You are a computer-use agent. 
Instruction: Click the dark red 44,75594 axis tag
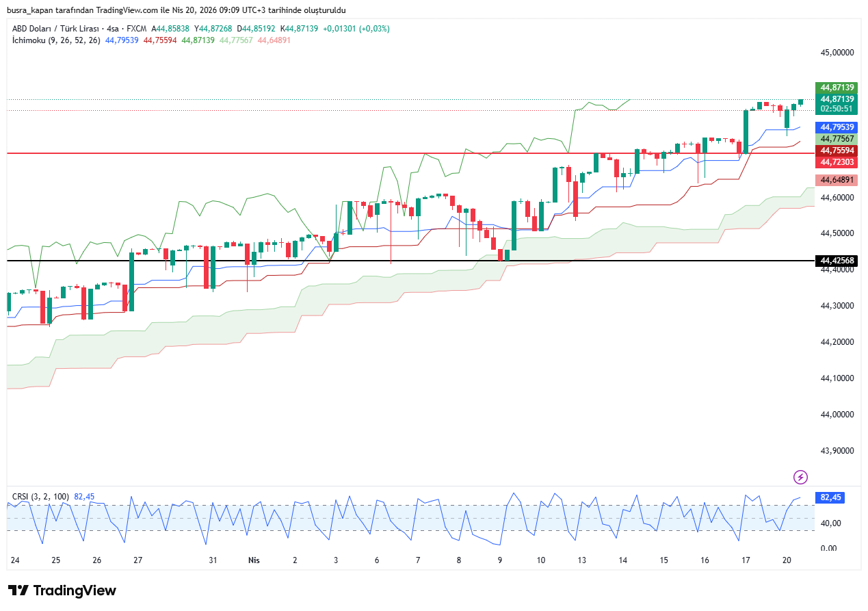837,151
